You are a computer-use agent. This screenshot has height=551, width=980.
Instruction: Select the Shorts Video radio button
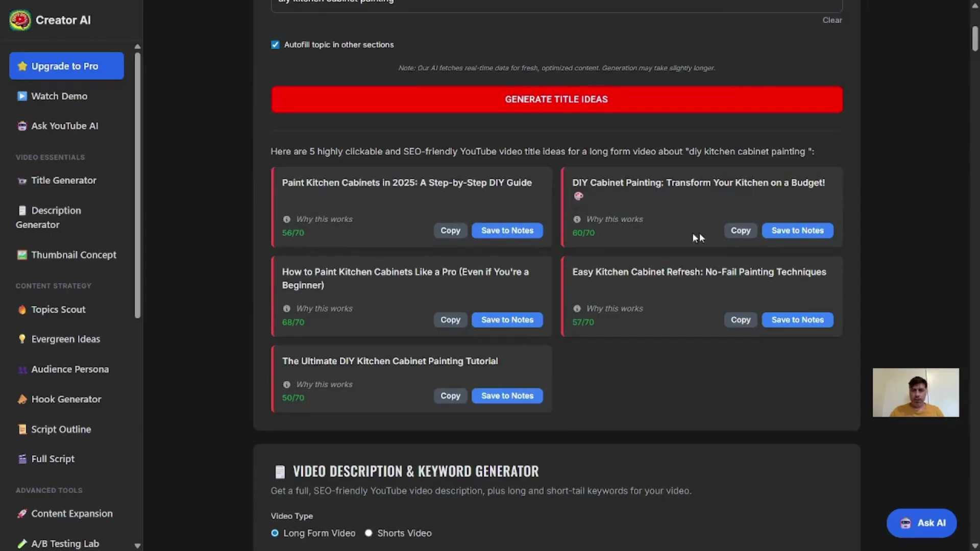tap(369, 533)
